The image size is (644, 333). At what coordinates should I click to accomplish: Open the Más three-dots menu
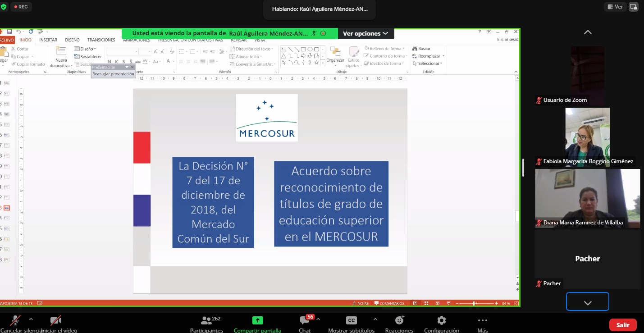pos(482,320)
